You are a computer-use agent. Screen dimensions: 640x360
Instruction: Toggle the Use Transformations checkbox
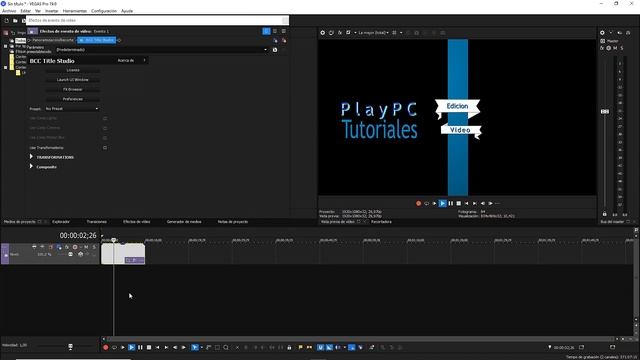[105, 148]
